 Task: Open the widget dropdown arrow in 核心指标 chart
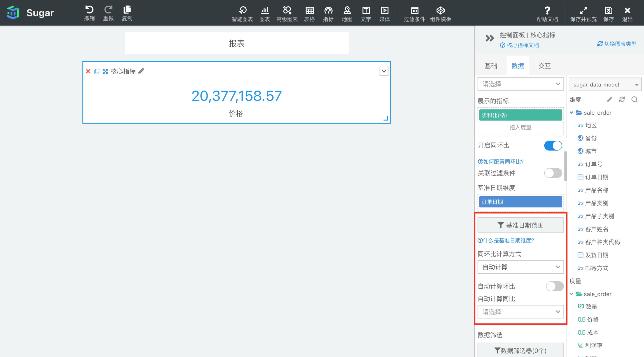(384, 71)
